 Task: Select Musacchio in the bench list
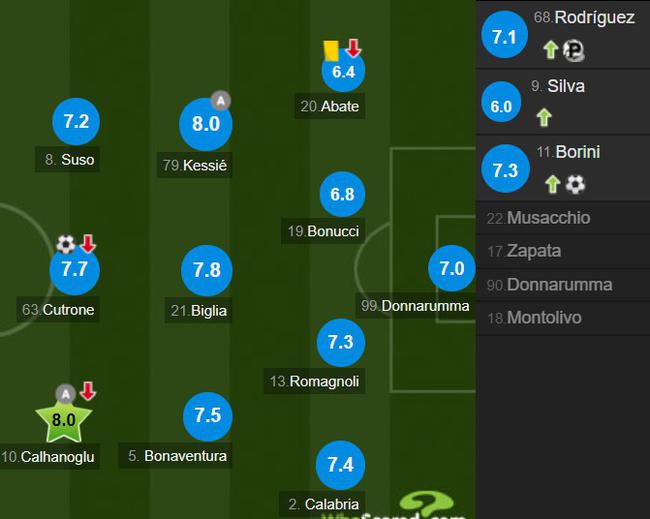coord(563,218)
